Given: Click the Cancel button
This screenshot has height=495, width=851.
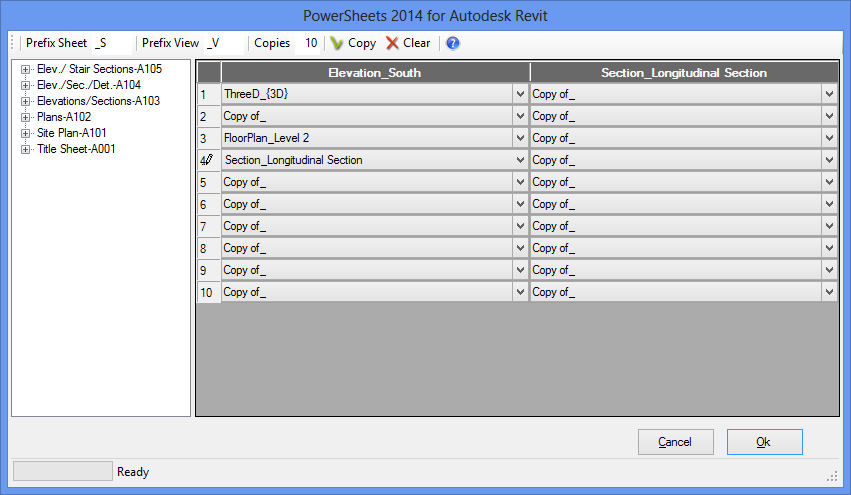Looking at the screenshot, I should pyautogui.click(x=676, y=442).
